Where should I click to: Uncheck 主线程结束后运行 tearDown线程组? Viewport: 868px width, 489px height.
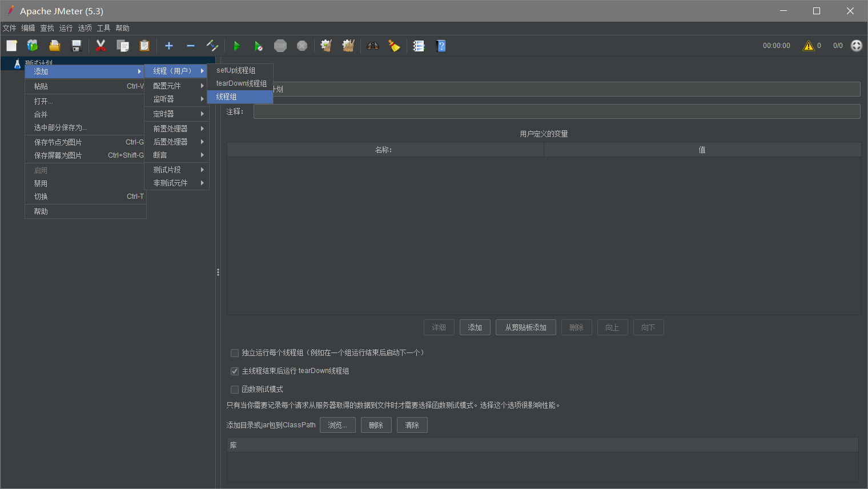tap(235, 371)
